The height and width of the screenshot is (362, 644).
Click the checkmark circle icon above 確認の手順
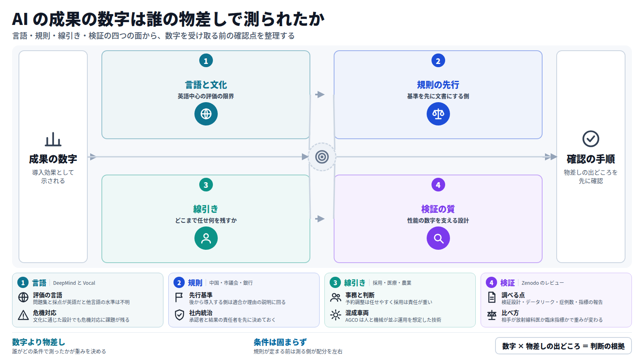(591, 139)
